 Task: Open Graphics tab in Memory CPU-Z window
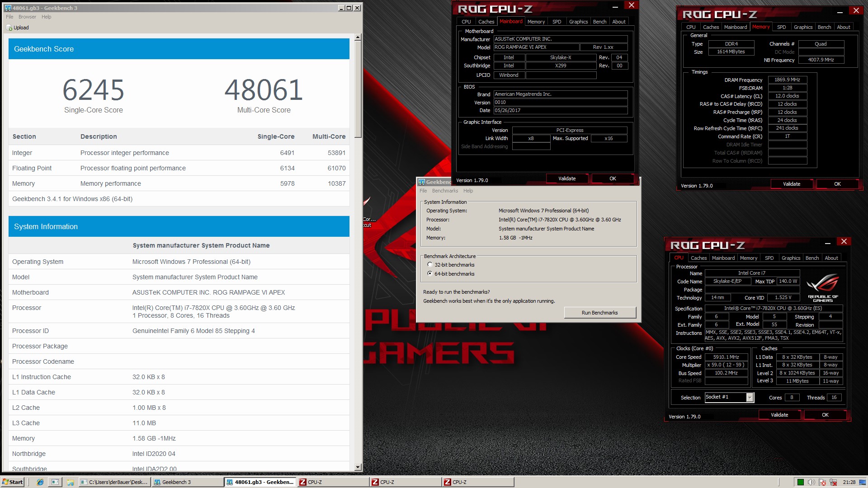pyautogui.click(x=803, y=27)
